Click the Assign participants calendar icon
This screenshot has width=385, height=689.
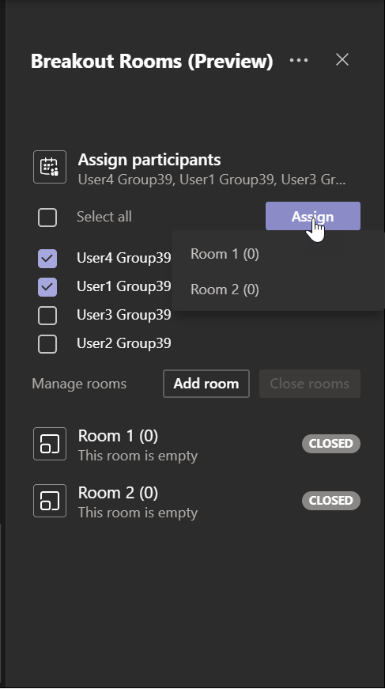[50, 167]
